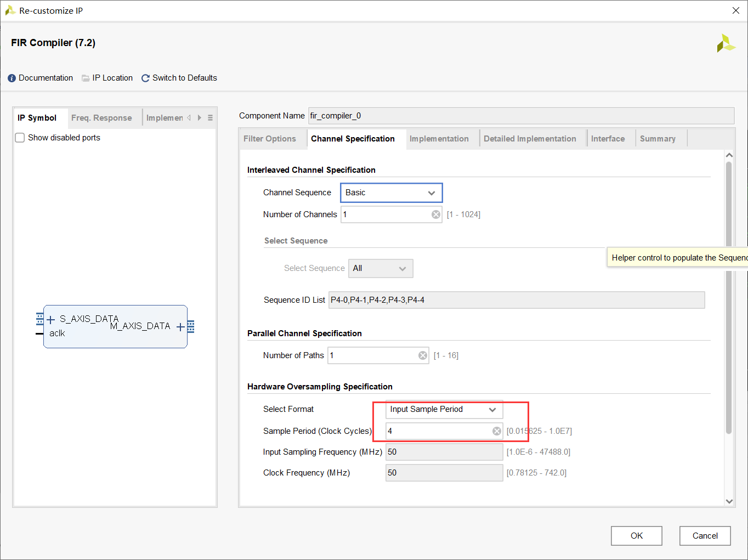Open the Documentation info icon
Image resolution: width=748 pixels, height=560 pixels.
pos(12,78)
